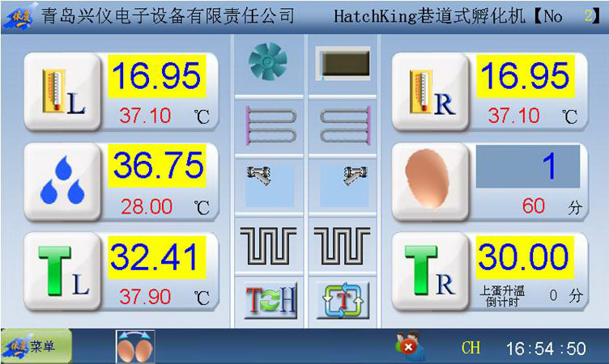
Task: Click the left humidity value 36.75
Action: pos(157,165)
